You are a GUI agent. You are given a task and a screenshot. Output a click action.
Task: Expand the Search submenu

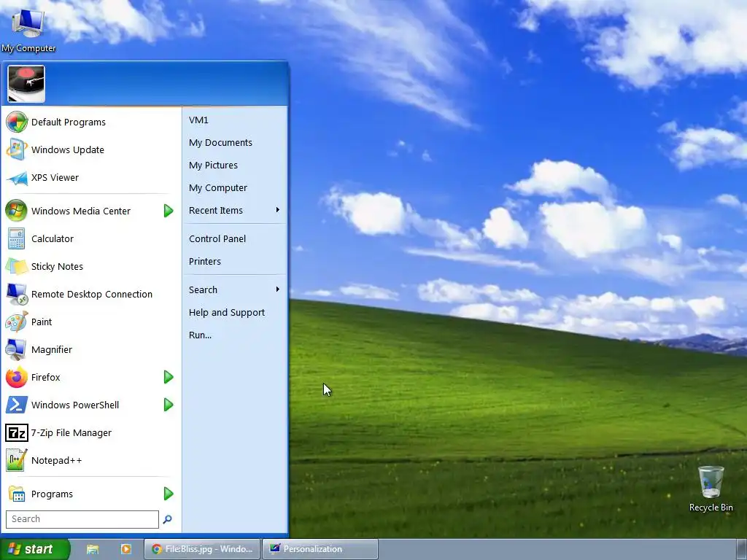pyautogui.click(x=234, y=289)
